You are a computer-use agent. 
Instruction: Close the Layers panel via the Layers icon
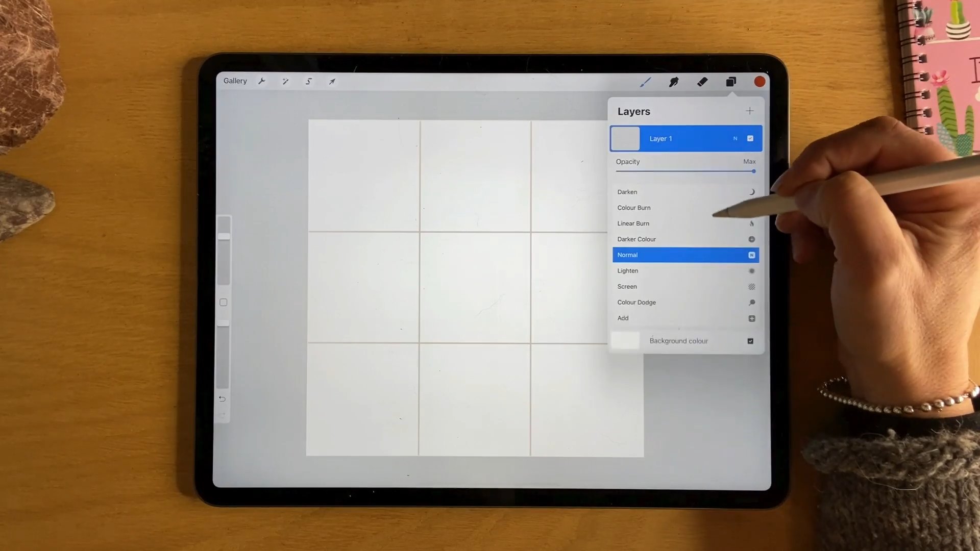tap(731, 82)
